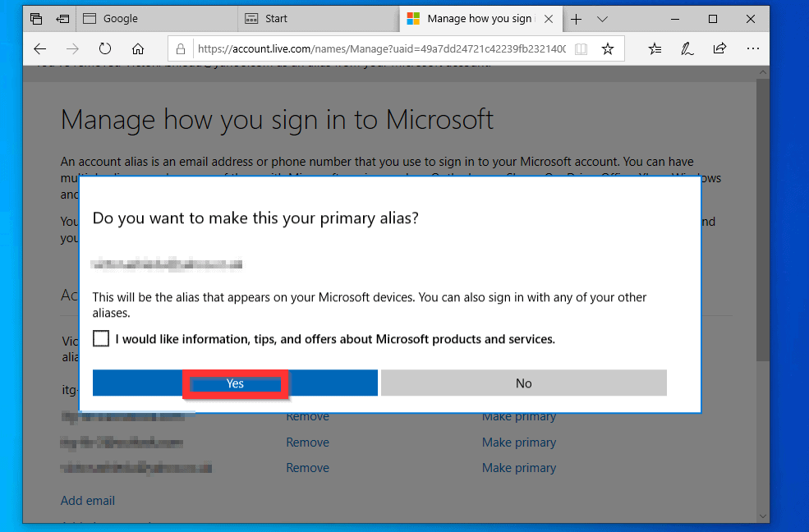Open the Reading view icon
Viewport: 809px width, 532px height.
click(581, 49)
